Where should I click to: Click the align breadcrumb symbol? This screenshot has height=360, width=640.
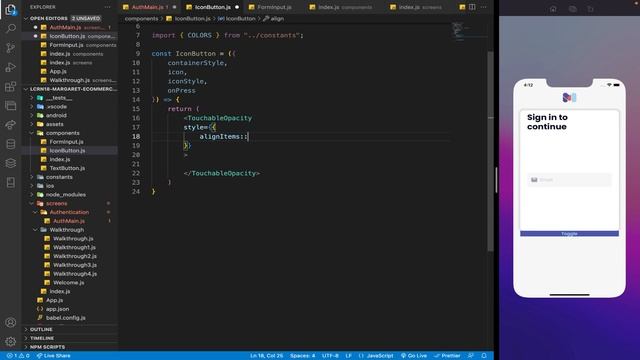click(x=277, y=19)
